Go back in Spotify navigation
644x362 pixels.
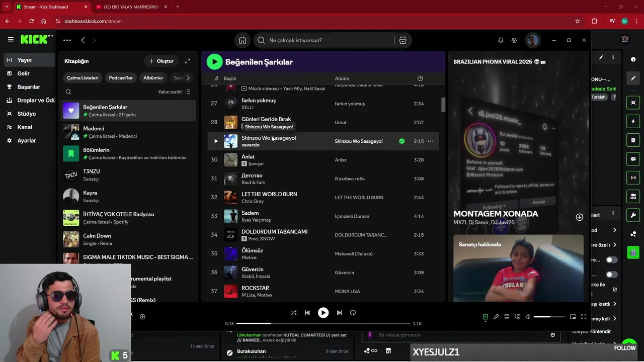pyautogui.click(x=83, y=40)
